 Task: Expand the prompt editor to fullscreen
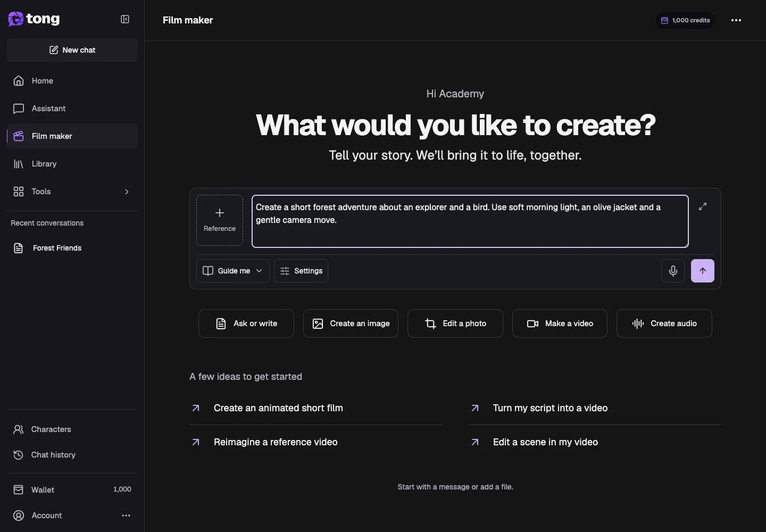(703, 206)
